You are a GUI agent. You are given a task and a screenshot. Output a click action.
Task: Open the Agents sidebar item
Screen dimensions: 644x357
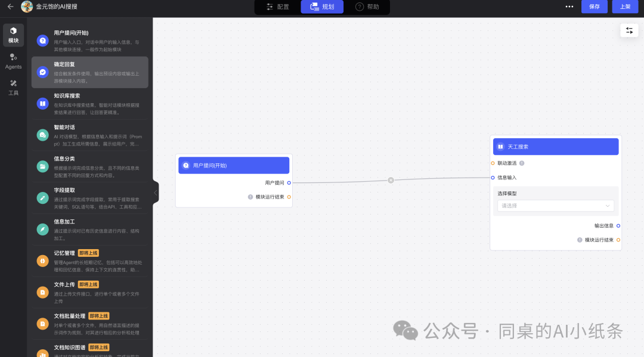coord(14,61)
